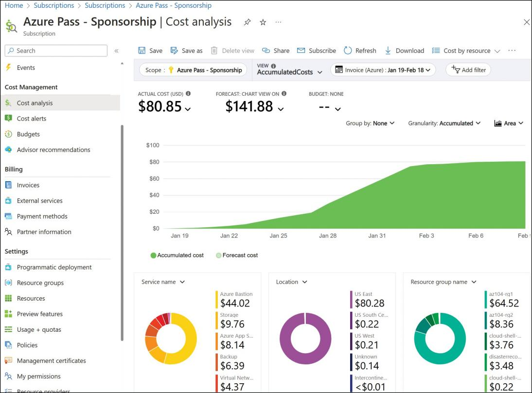Open Advisor recommendations in sidebar

pos(53,150)
